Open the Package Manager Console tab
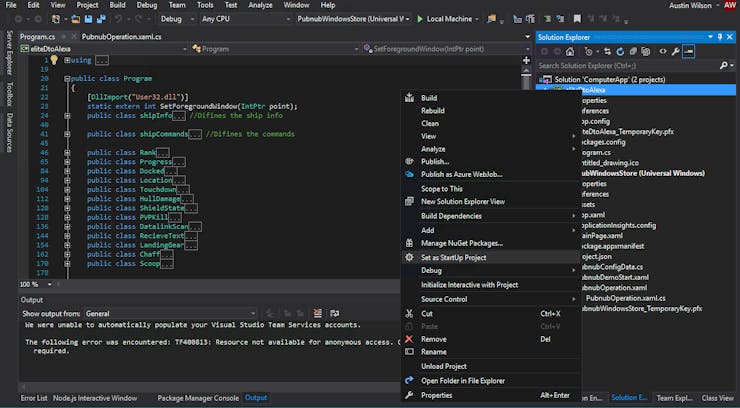Viewport: 740px width, 408px height. tap(198, 398)
